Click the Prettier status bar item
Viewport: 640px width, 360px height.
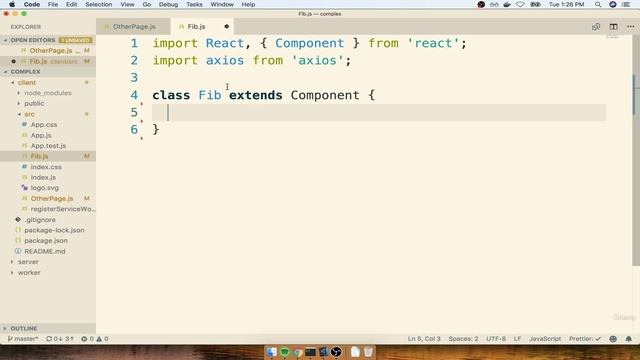coord(585,339)
